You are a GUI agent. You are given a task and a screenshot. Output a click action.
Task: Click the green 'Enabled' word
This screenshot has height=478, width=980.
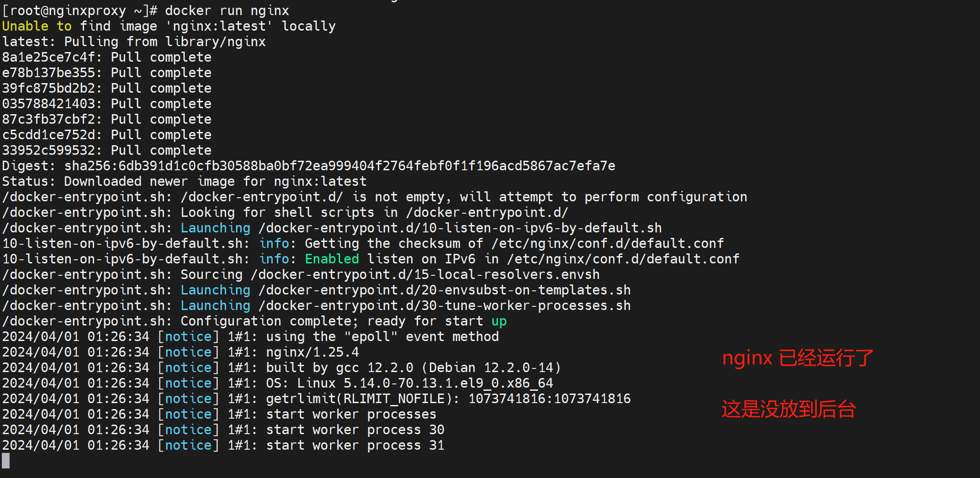point(332,259)
